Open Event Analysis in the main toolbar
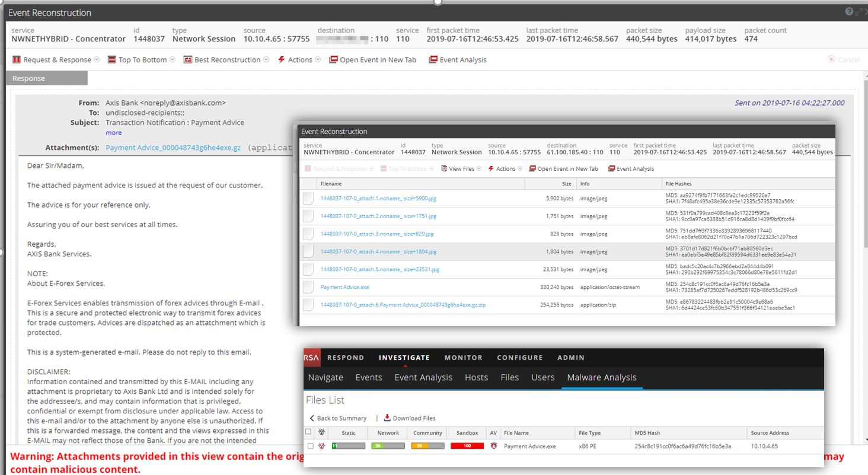The height and width of the screenshot is (475, 868). 457,60
